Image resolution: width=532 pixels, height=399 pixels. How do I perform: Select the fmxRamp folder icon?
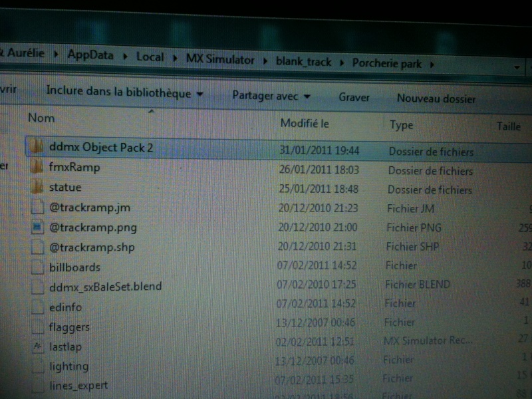(x=37, y=167)
